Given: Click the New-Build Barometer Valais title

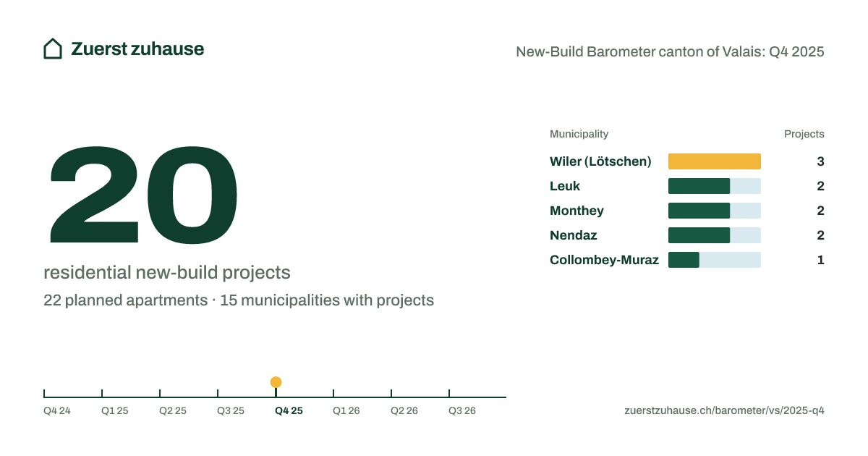Looking at the screenshot, I should [x=670, y=51].
